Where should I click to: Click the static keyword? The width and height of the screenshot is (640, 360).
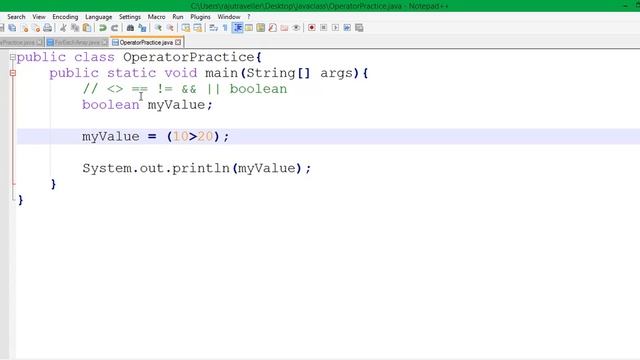point(131,73)
